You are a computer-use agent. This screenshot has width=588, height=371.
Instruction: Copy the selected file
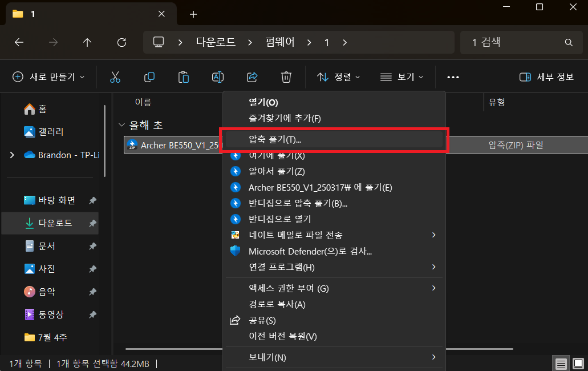tap(149, 77)
